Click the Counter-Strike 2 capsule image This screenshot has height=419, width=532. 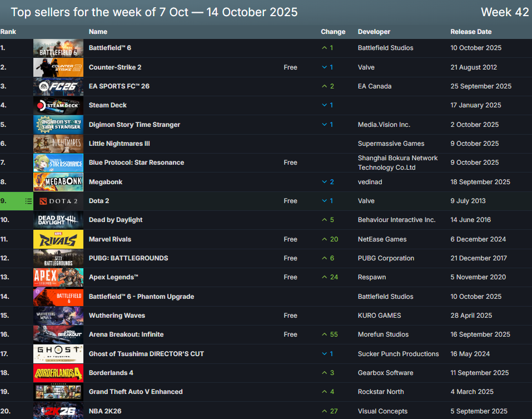point(58,67)
